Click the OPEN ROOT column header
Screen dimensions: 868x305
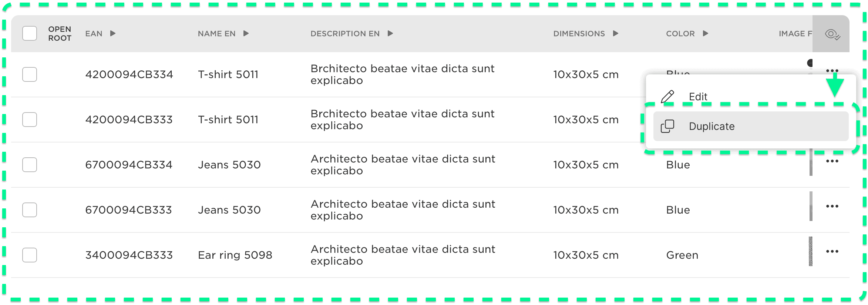60,33
